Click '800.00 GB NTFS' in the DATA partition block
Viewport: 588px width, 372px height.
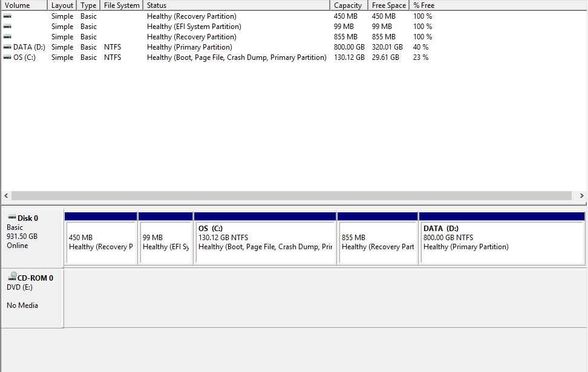click(448, 237)
